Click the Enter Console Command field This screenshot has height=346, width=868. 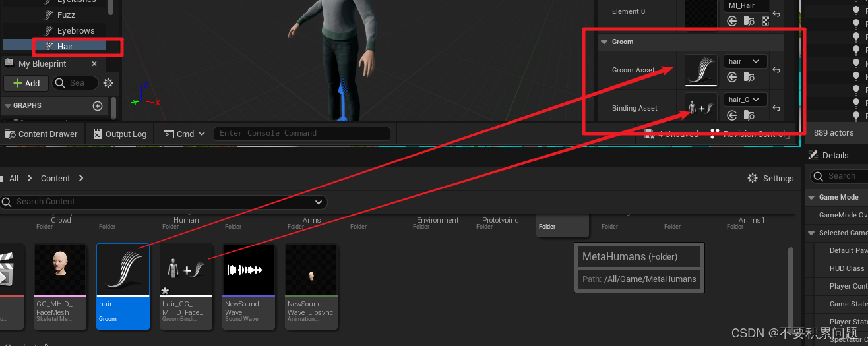tap(302, 133)
